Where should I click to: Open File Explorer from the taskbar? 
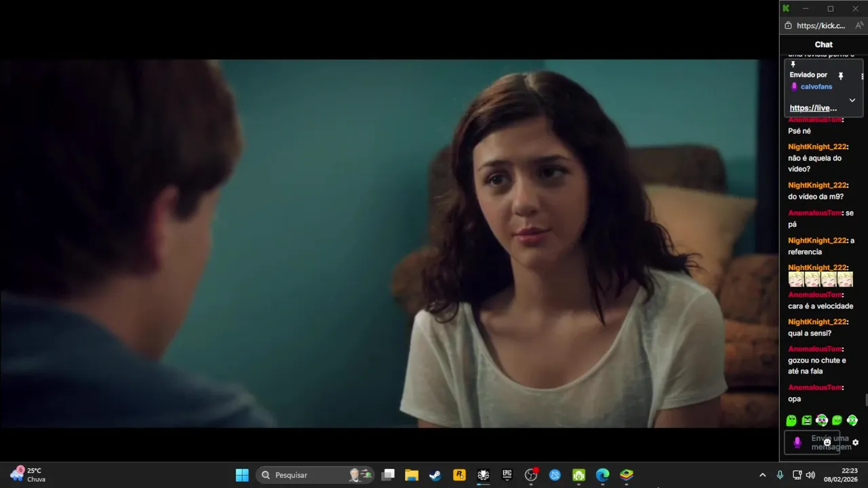[x=412, y=475]
